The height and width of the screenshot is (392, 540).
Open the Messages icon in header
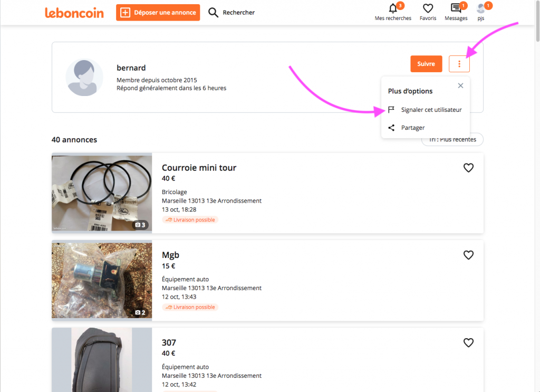pyautogui.click(x=456, y=8)
